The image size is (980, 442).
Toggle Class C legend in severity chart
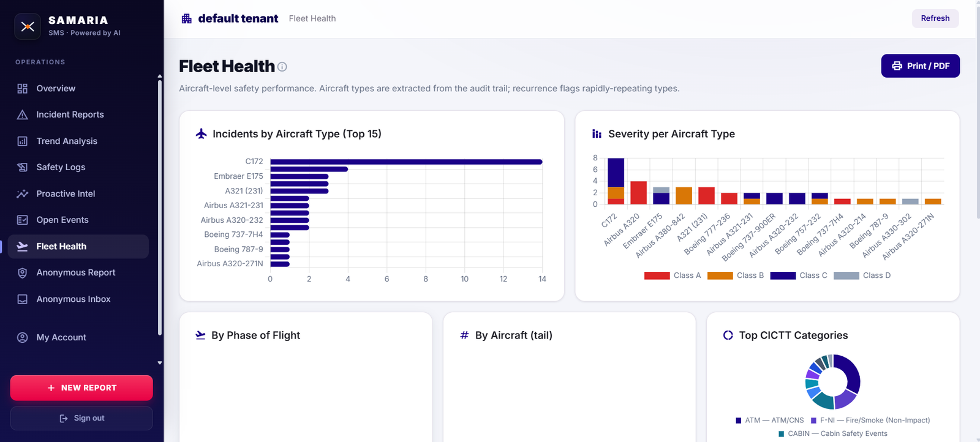pyautogui.click(x=799, y=275)
